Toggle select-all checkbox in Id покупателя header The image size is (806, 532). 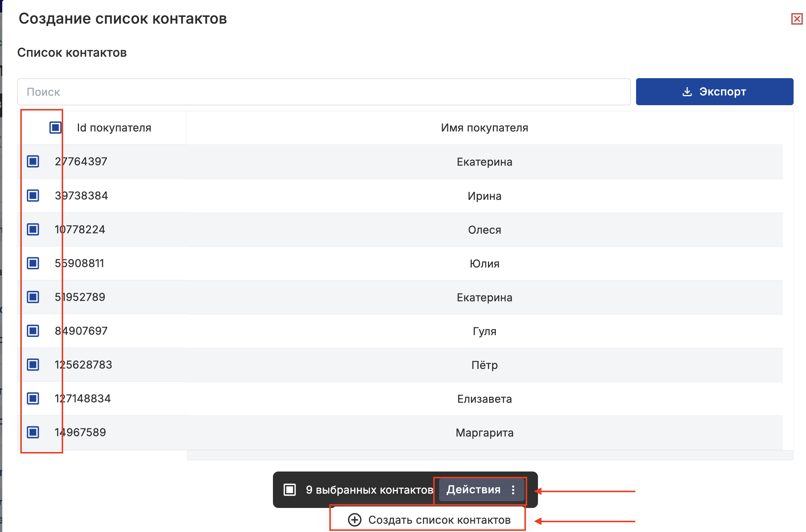click(55, 127)
